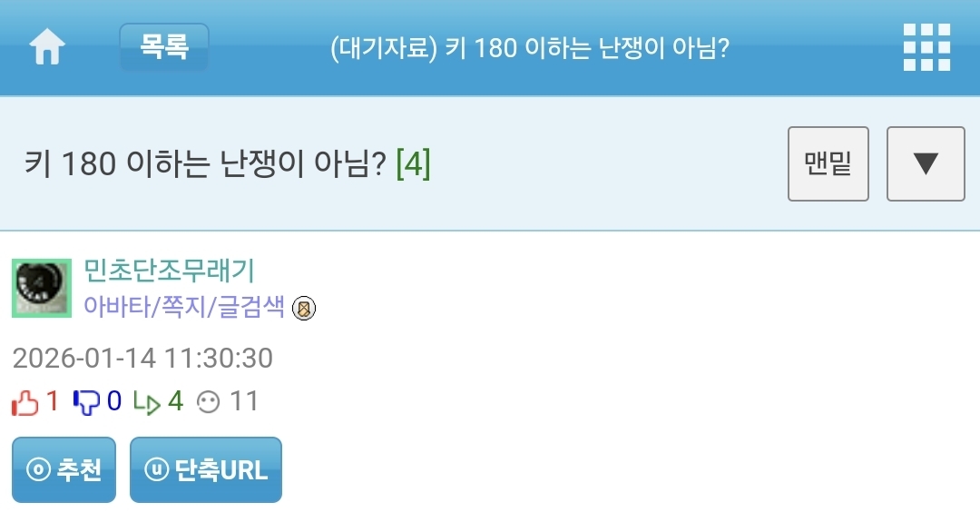Click the green [4] comment count
The width and height of the screenshot is (980, 532).
(413, 164)
